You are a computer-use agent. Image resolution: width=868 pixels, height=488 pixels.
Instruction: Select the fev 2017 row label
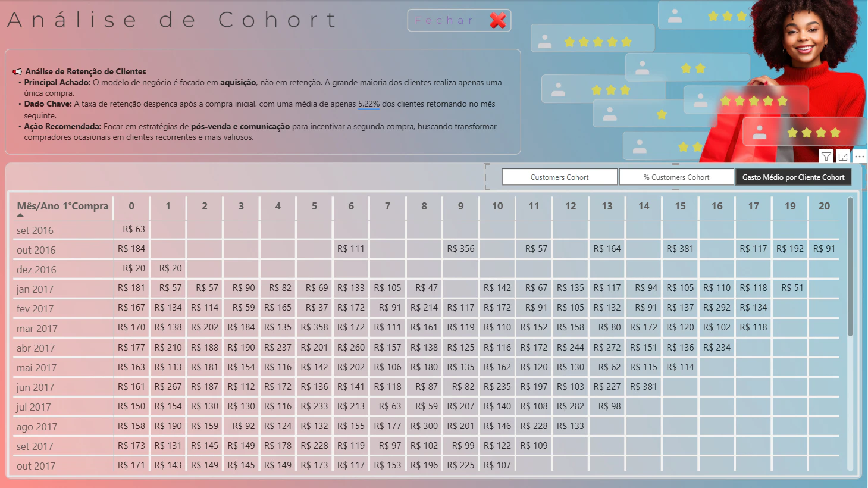pyautogui.click(x=35, y=309)
